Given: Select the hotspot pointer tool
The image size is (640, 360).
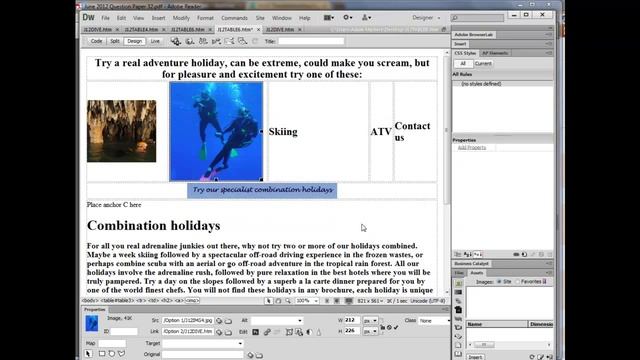Looking at the screenshot, I should click(89, 353).
